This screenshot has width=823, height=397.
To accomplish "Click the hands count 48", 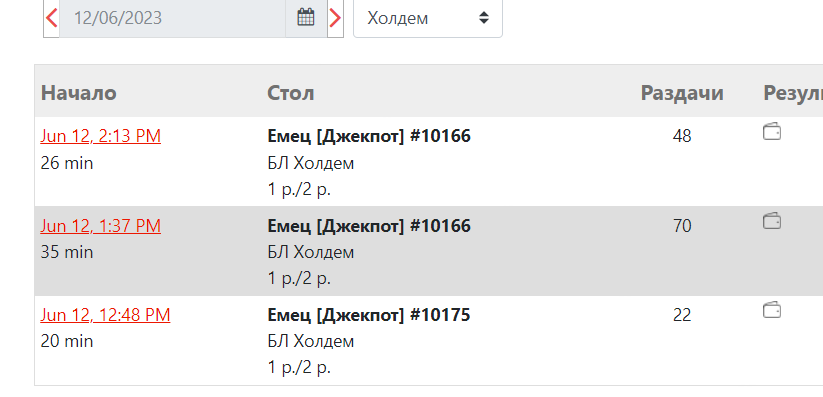I will pyautogui.click(x=682, y=136).
